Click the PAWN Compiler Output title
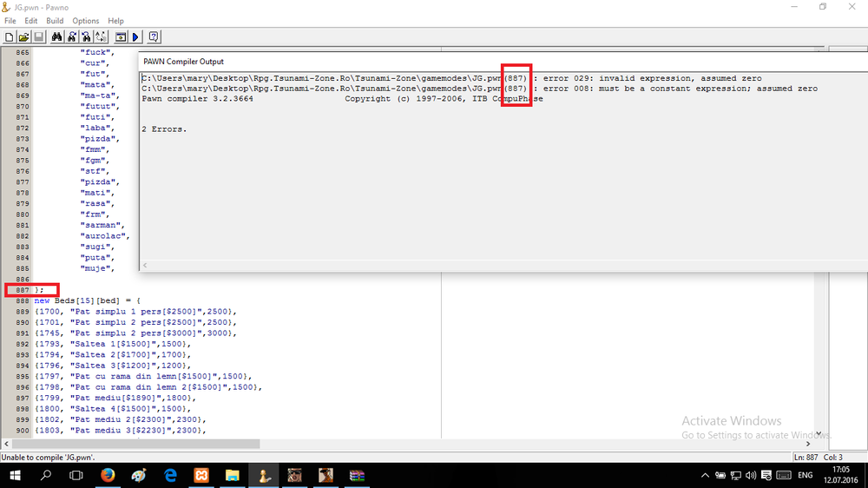 [183, 62]
